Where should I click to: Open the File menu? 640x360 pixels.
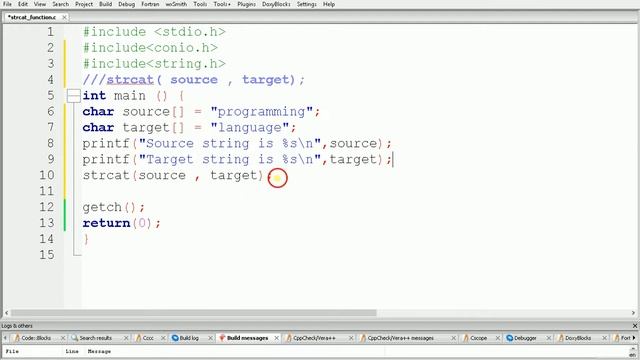coord(7,4)
